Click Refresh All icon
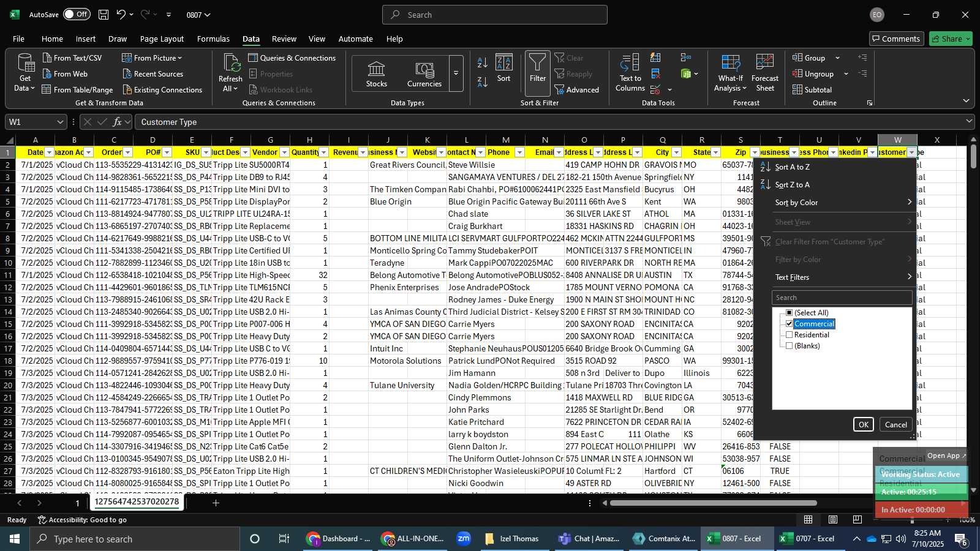Screen dimensions: 980x551 [230, 72]
